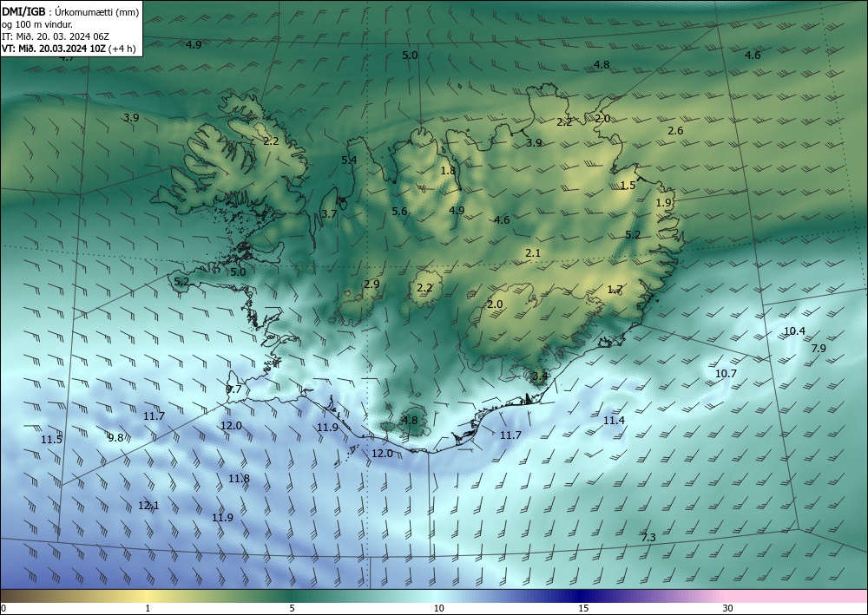
Task: Click the 1.5 value in east Iceland
Action: [x=628, y=186]
